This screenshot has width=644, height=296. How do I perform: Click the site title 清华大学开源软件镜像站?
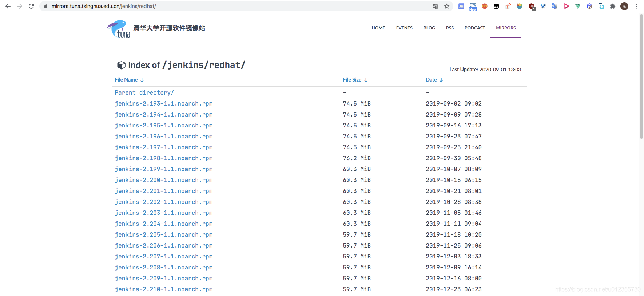tap(169, 28)
